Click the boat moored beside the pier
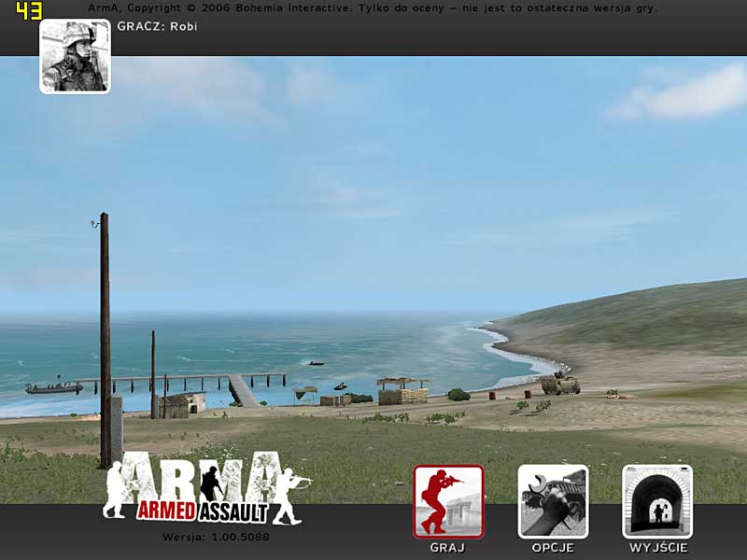Viewport: 747px width, 560px height. click(x=53, y=387)
